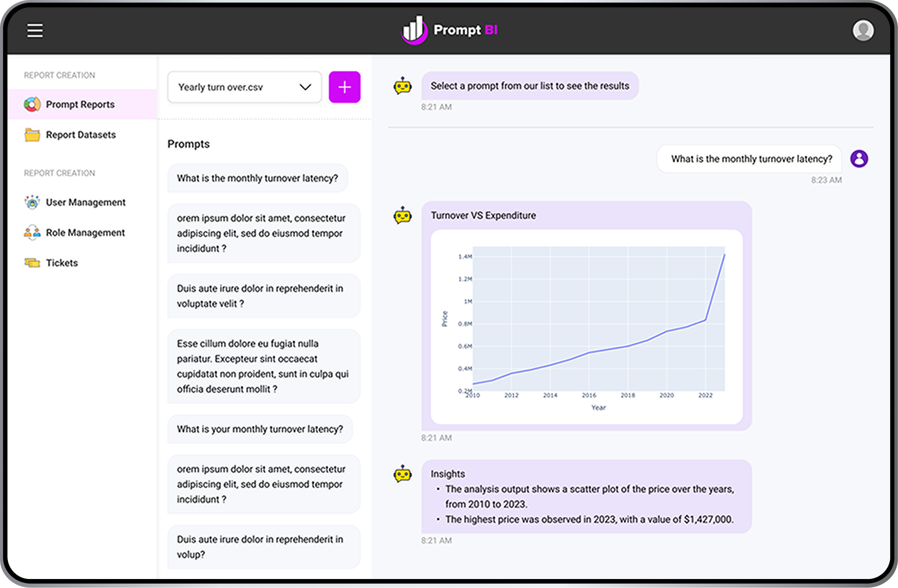Screen dimensions: 898x588
Task: Click the 'Year' axis label on chart
Action: 598,407
